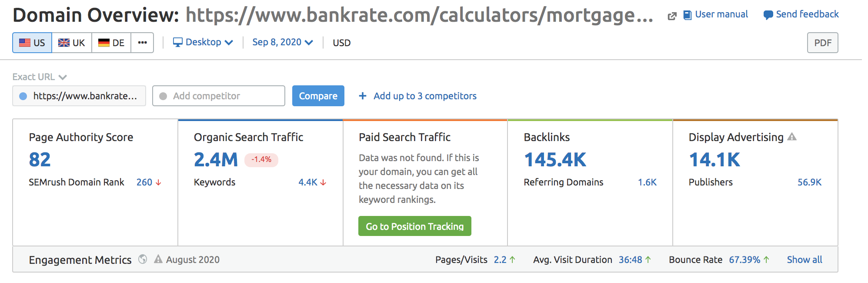Click the plus icon to add competitors

(x=363, y=96)
